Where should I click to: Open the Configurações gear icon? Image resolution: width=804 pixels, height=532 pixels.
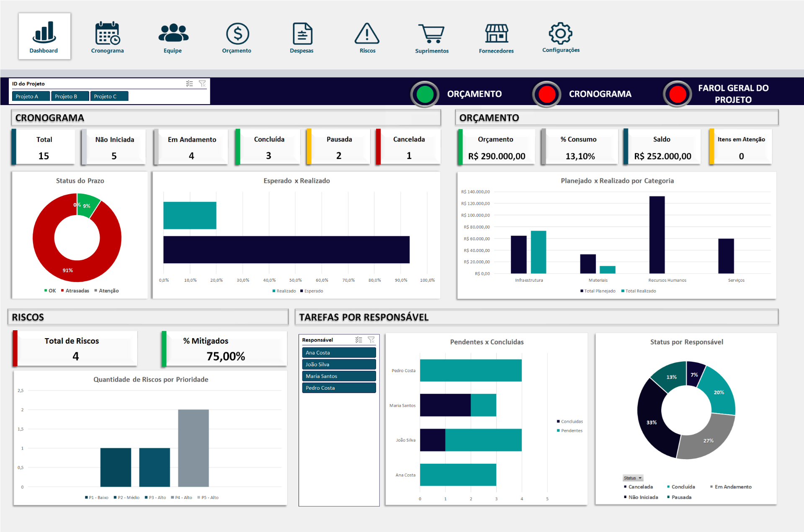pyautogui.click(x=561, y=33)
